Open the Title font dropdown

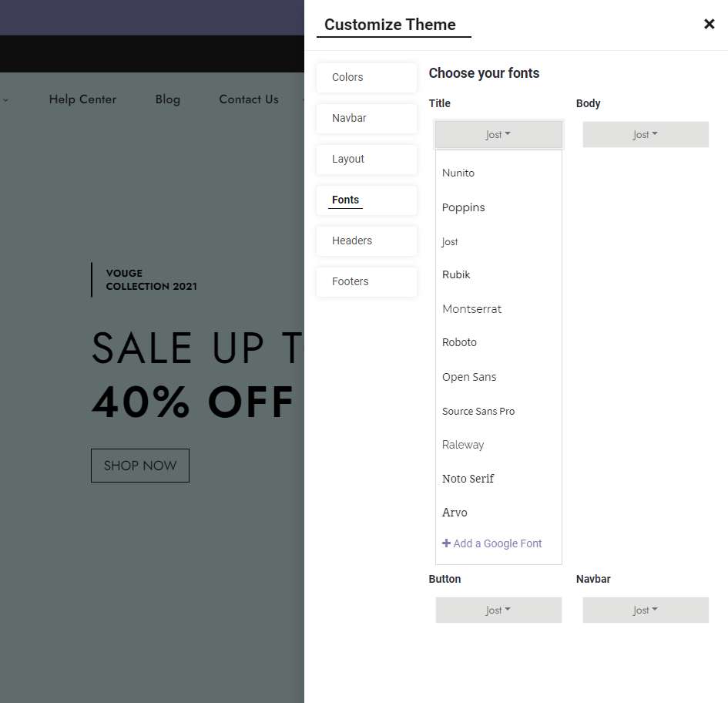click(x=498, y=134)
